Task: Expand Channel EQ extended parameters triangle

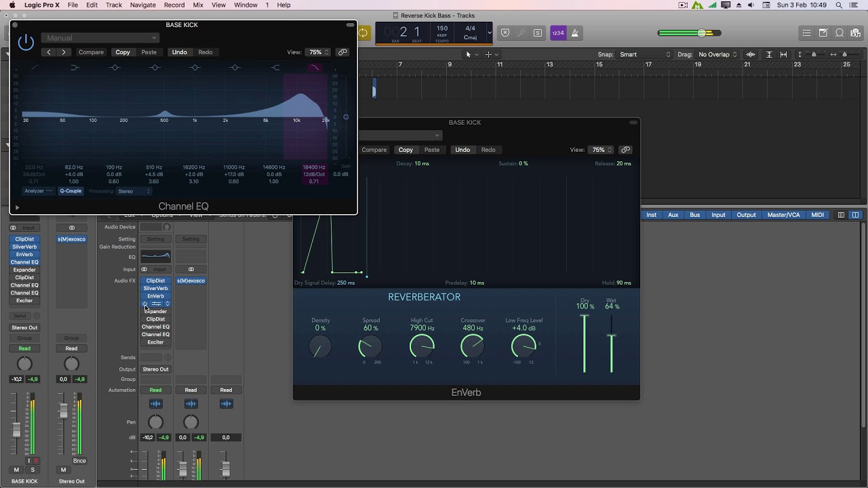Action: pyautogui.click(x=17, y=207)
